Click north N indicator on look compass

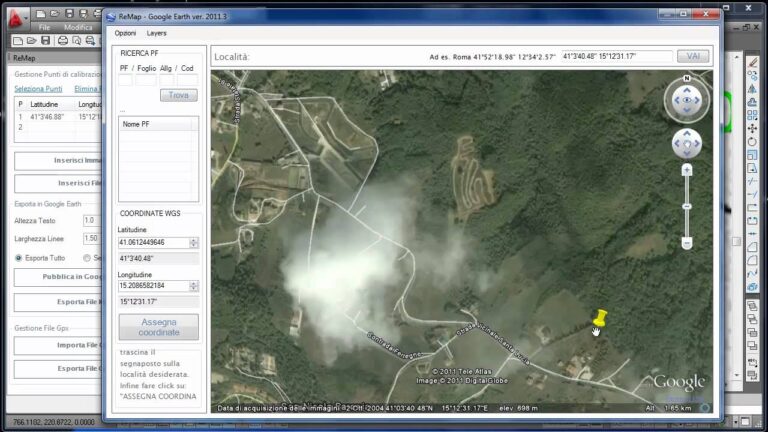(687, 78)
